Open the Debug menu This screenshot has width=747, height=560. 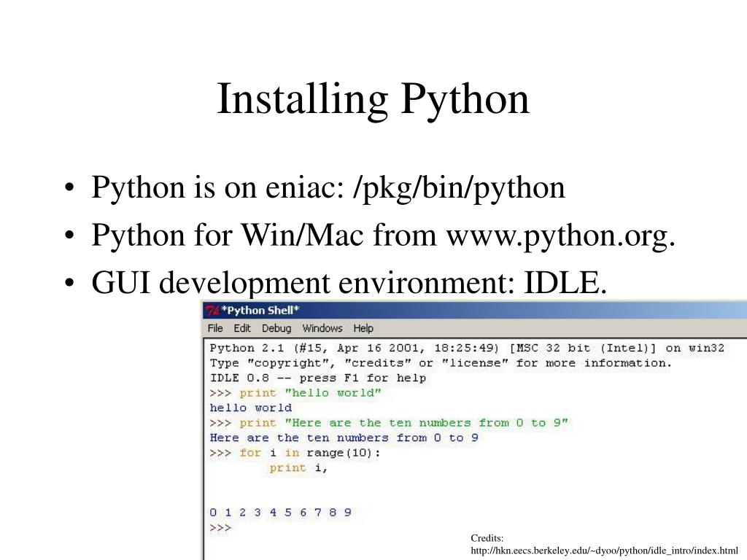[x=276, y=328]
